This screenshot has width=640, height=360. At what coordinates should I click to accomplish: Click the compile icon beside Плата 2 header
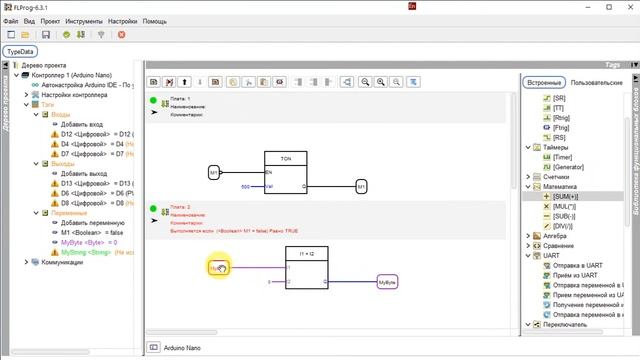(x=165, y=212)
